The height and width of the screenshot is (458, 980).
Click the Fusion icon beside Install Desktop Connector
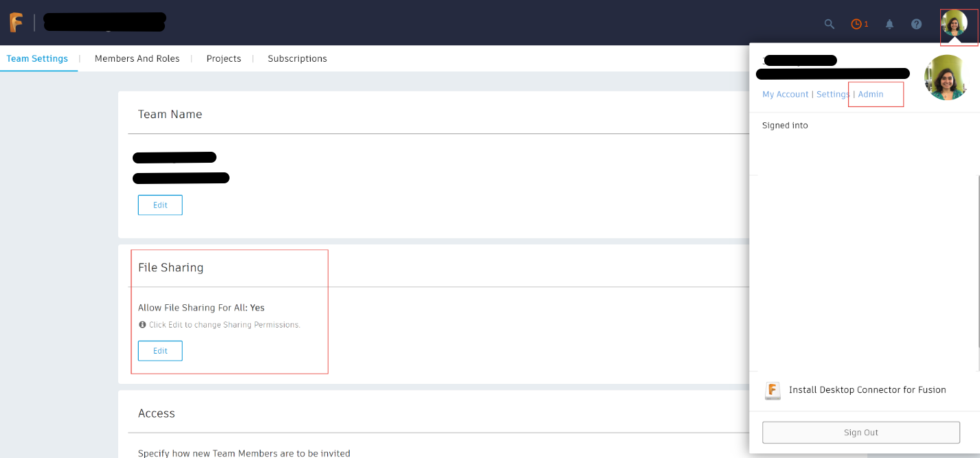772,390
